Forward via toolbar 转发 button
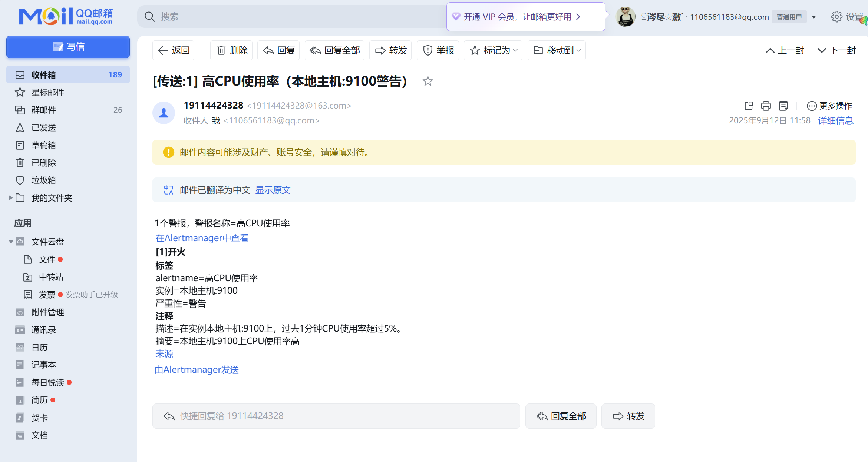Image resolution: width=868 pixels, height=462 pixels. pyautogui.click(x=391, y=50)
